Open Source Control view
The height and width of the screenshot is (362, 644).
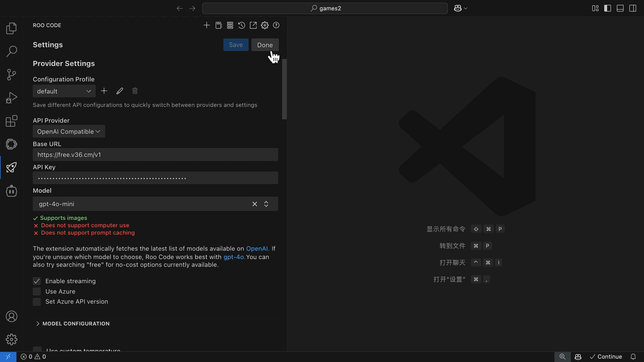(x=11, y=74)
